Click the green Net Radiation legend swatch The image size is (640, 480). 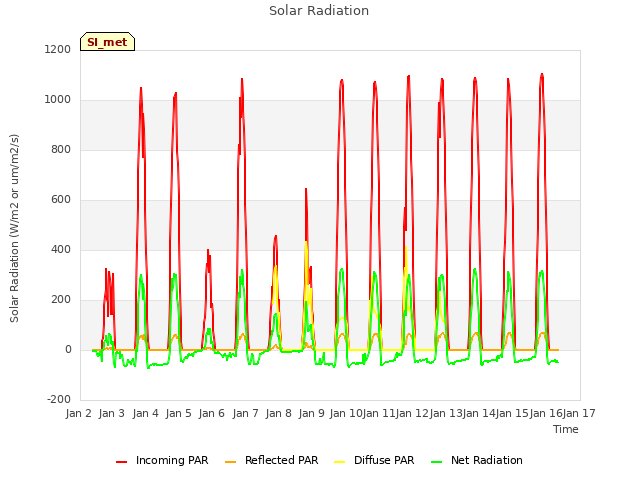(x=436, y=462)
